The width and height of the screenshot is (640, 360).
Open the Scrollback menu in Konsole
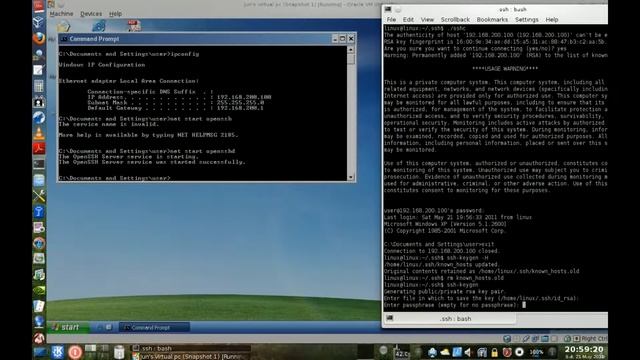(x=455, y=20)
